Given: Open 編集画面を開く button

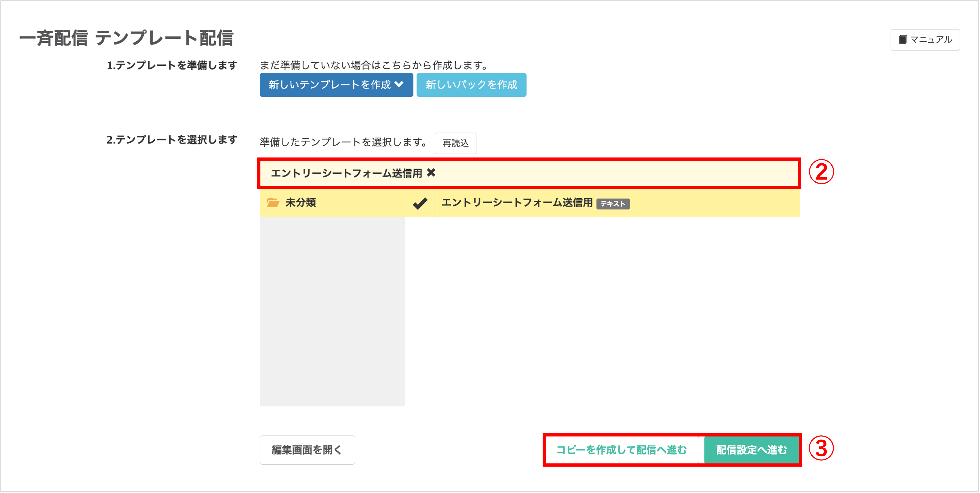Looking at the screenshot, I should click(307, 450).
